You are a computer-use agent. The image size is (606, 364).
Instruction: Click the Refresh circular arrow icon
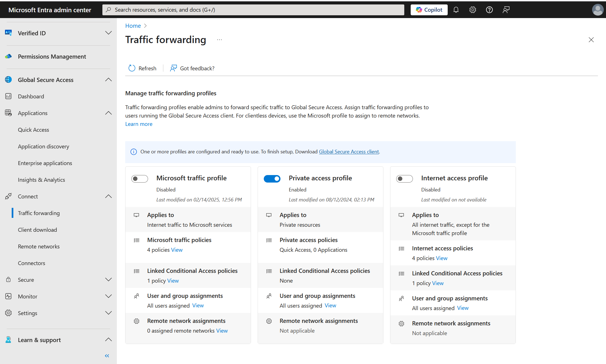(132, 68)
